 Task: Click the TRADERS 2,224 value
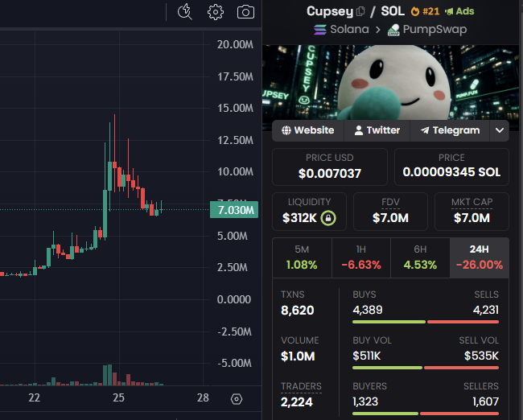297,402
